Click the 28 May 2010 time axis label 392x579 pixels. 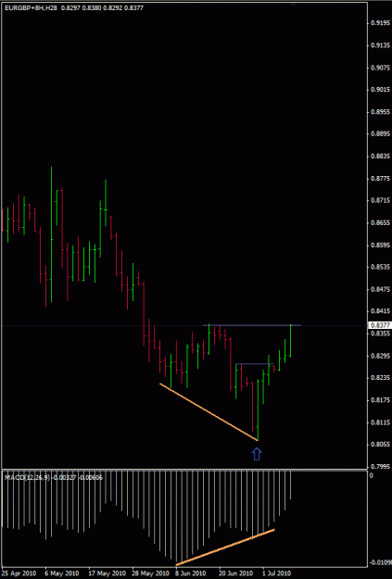pyautogui.click(x=151, y=573)
